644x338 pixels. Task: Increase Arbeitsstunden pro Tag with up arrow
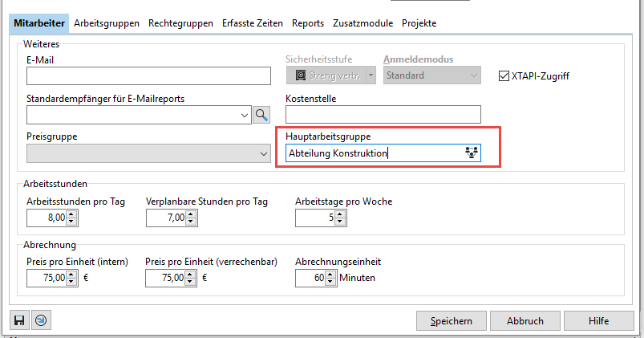71,214
